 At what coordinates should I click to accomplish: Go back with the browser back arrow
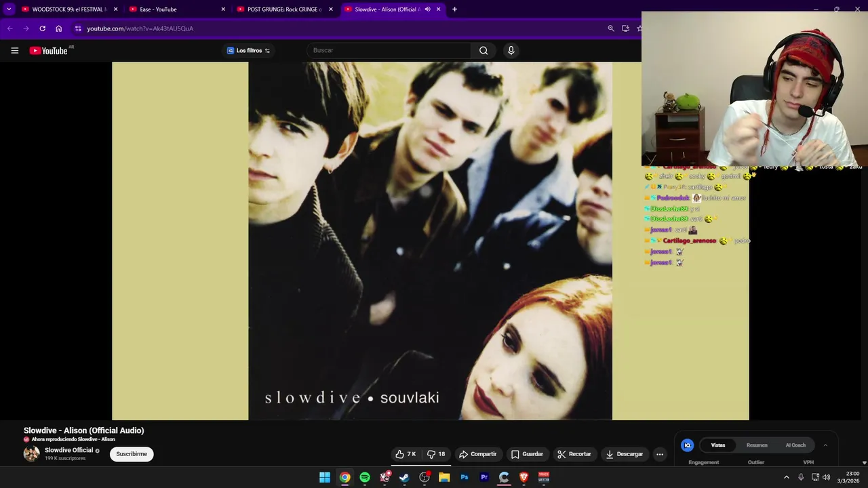pos(9,28)
